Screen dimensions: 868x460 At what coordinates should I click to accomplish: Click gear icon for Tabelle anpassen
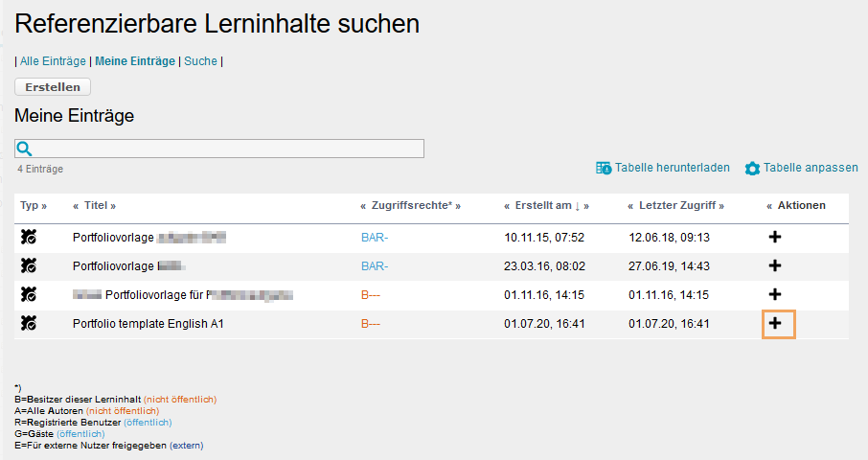tap(752, 168)
